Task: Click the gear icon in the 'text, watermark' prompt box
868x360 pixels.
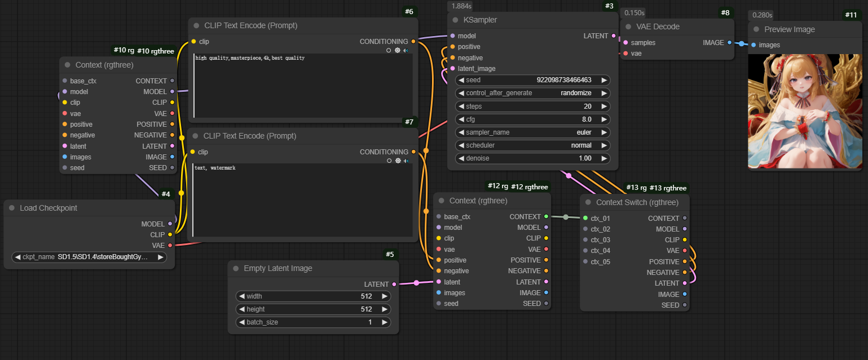Action: (398, 161)
